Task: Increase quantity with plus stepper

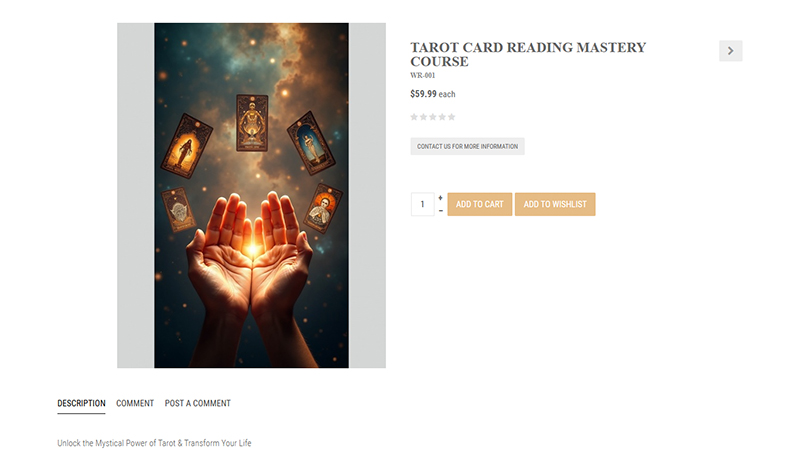Action: 440,198
